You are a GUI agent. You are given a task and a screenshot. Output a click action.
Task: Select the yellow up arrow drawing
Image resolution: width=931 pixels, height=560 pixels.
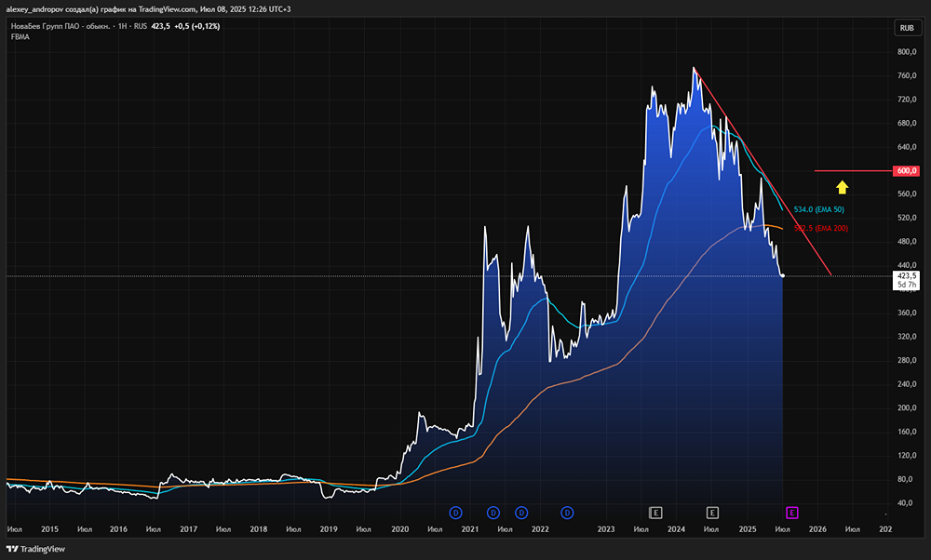pos(842,188)
